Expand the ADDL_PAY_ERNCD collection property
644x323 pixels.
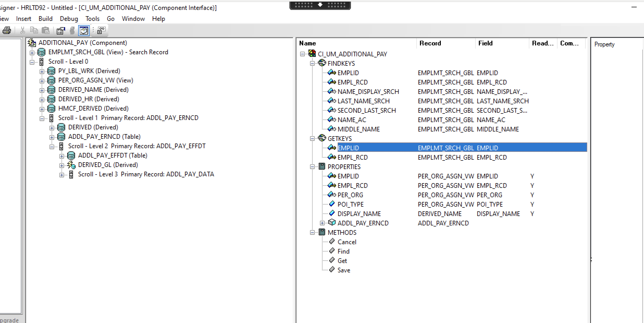click(322, 223)
